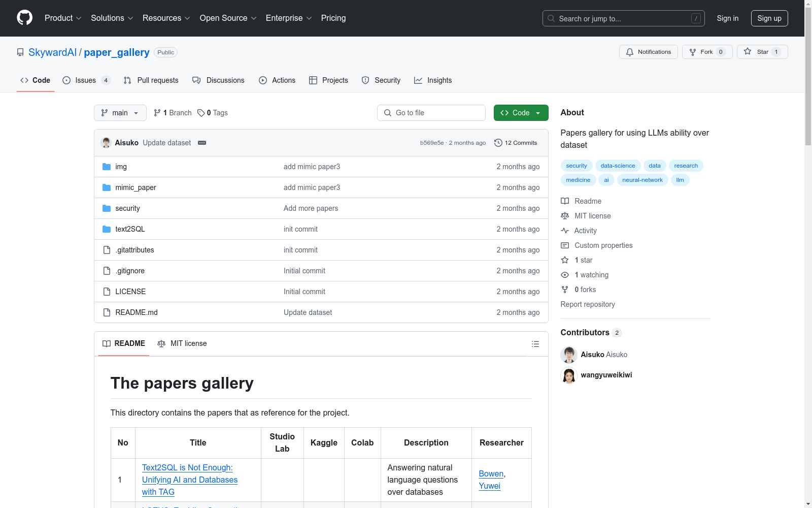This screenshot has height=508, width=812.
Task: Click the text2SQL folder icon
Action: [x=107, y=229]
